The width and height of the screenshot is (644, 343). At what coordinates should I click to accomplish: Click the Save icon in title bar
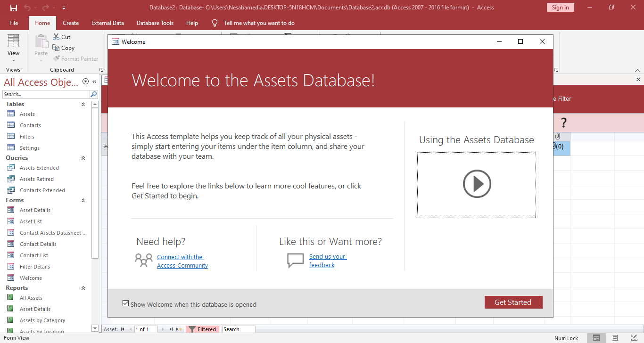pos(14,8)
